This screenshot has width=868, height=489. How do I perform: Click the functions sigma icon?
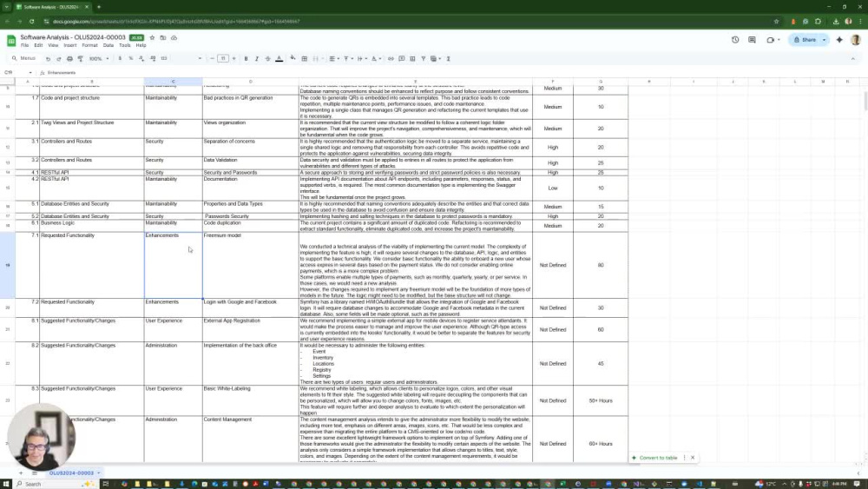[x=449, y=59]
